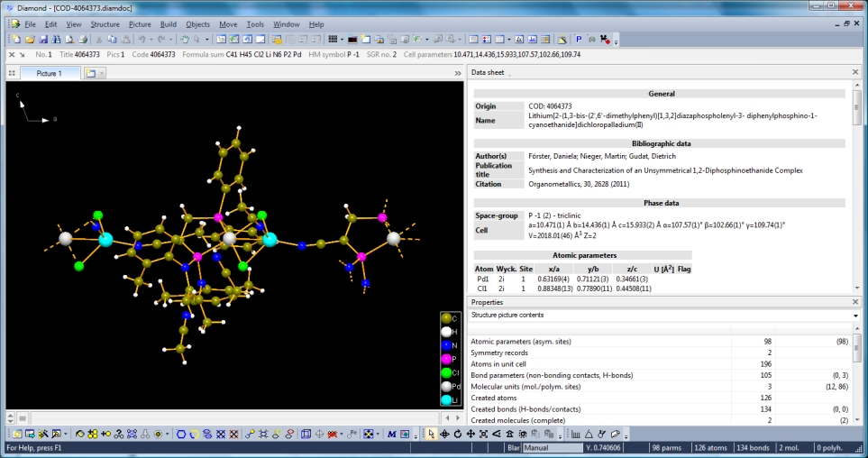
Task: Click the blue P icon in toolbar
Action: [578, 40]
